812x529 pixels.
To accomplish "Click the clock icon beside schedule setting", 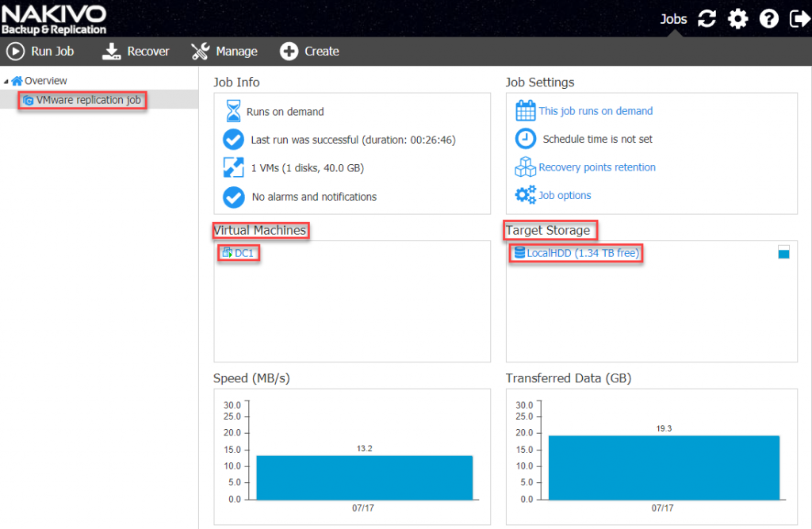I will (525, 139).
